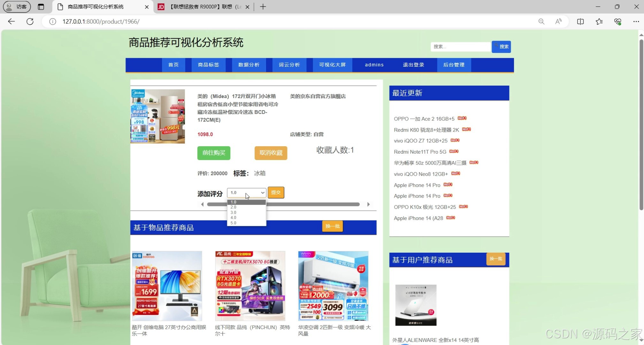Open 外星人ALIENWARE 全新x14 title link
The height and width of the screenshot is (345, 644).
[436, 340]
